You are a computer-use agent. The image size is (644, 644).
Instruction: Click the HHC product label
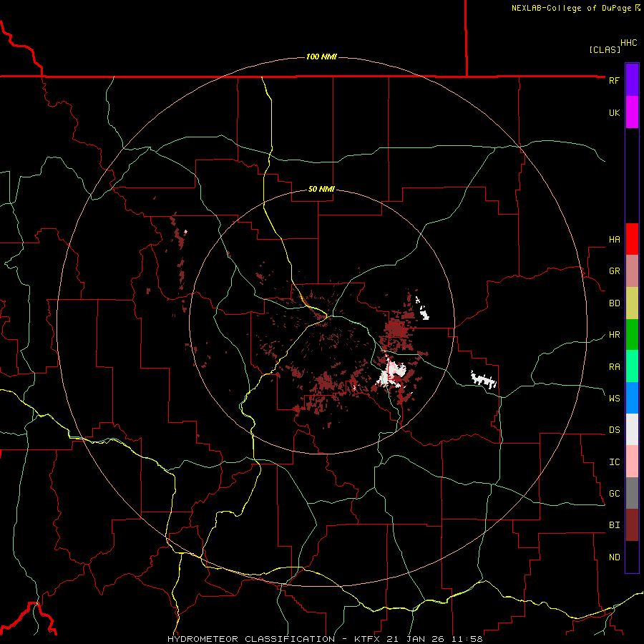point(629,43)
